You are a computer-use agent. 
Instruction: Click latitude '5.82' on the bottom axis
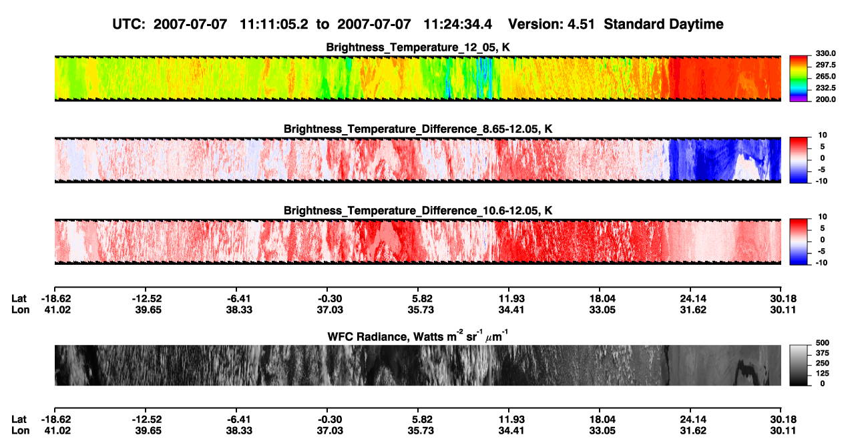[x=418, y=419]
